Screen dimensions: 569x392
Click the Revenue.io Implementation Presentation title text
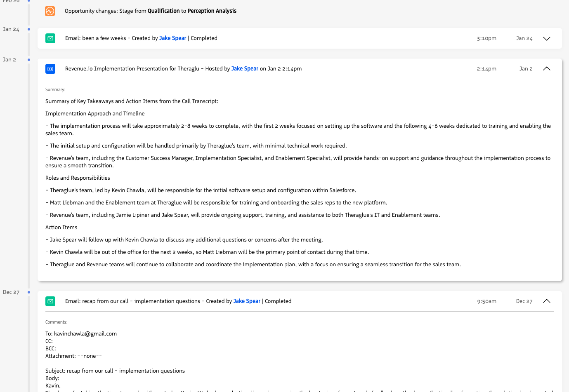click(x=132, y=69)
